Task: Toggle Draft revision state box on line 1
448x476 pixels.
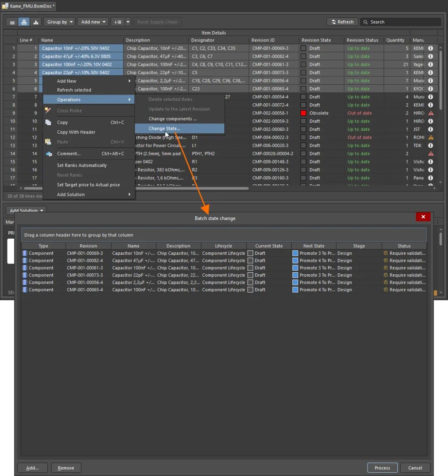Action: [x=303, y=48]
